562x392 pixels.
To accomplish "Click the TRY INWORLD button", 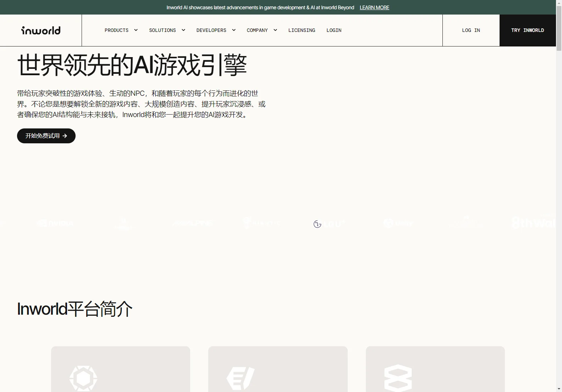I will click(x=528, y=30).
